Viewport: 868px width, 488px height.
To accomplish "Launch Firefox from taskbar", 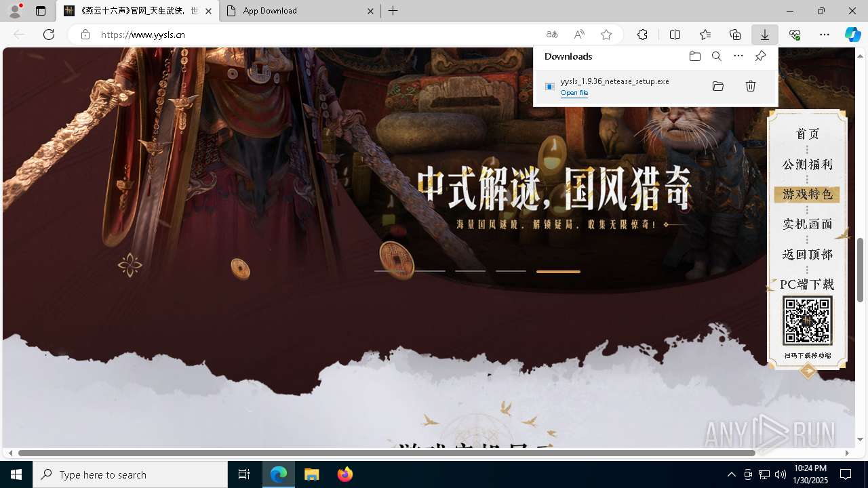I will [x=345, y=474].
